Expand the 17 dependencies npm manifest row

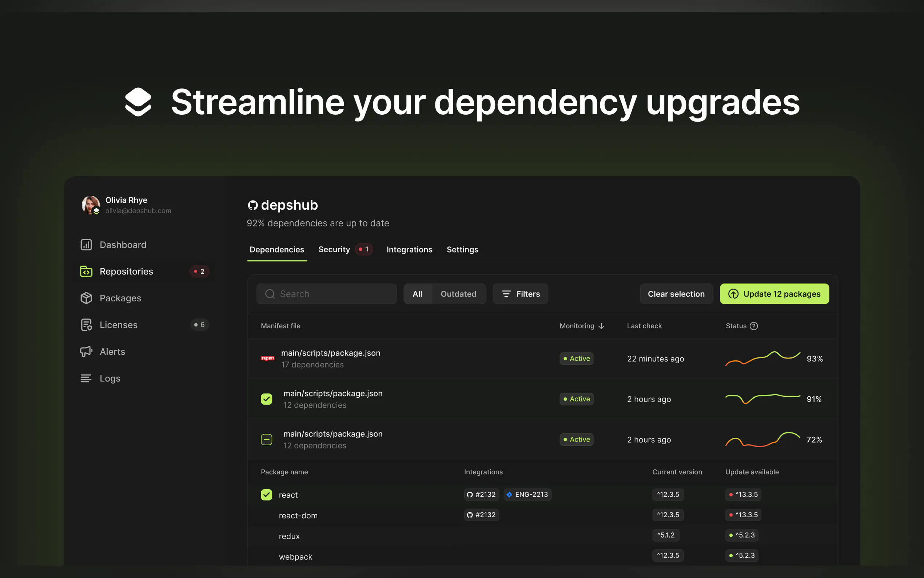click(330, 359)
